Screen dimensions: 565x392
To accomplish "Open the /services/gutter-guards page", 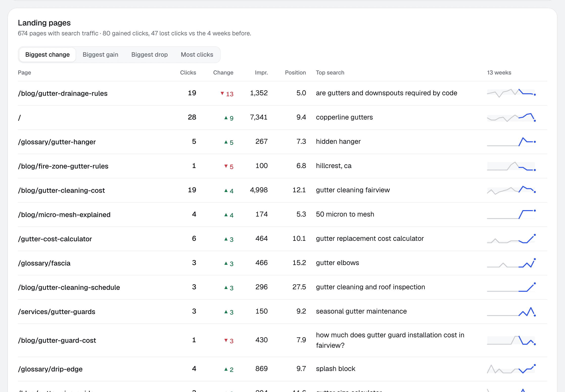I will 56,312.
